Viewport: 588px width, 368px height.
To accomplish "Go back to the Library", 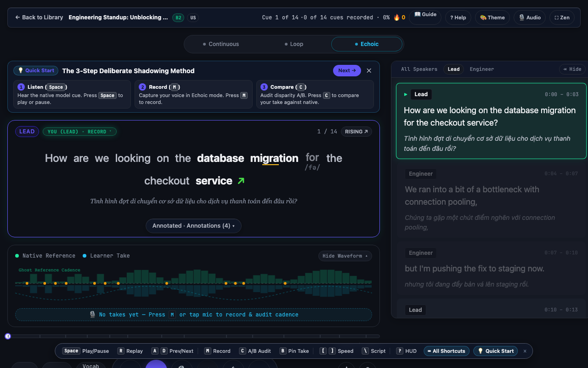I will (39, 17).
